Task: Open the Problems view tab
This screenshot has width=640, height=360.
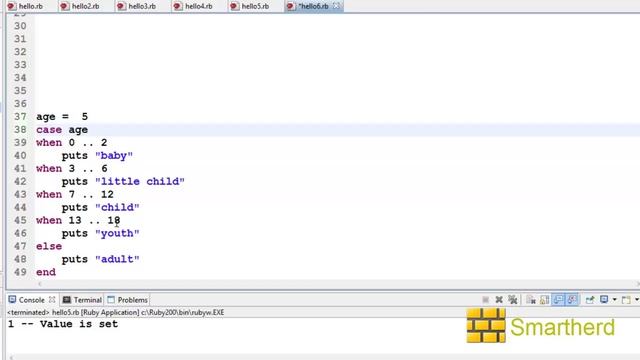Action: [x=127, y=300]
